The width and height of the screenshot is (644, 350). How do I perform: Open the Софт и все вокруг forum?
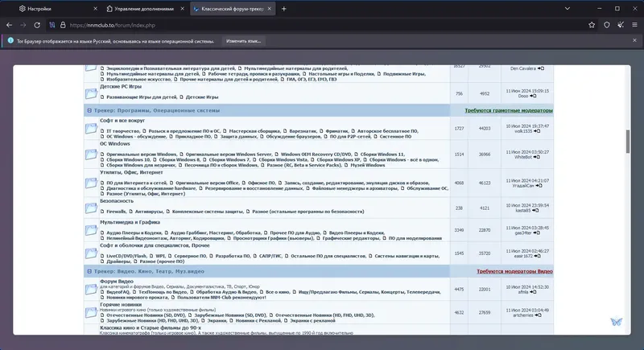(x=122, y=121)
